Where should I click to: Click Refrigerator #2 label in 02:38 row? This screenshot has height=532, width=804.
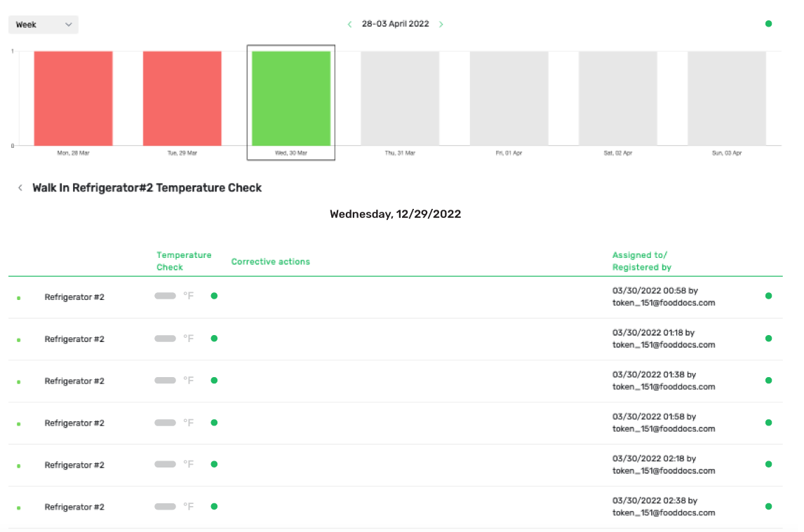pos(74,507)
